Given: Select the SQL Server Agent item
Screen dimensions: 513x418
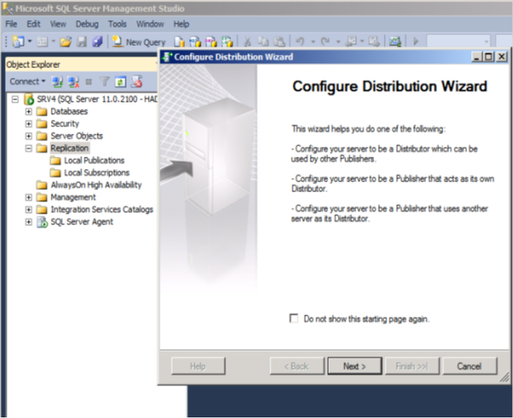Looking at the screenshot, I should (x=82, y=222).
